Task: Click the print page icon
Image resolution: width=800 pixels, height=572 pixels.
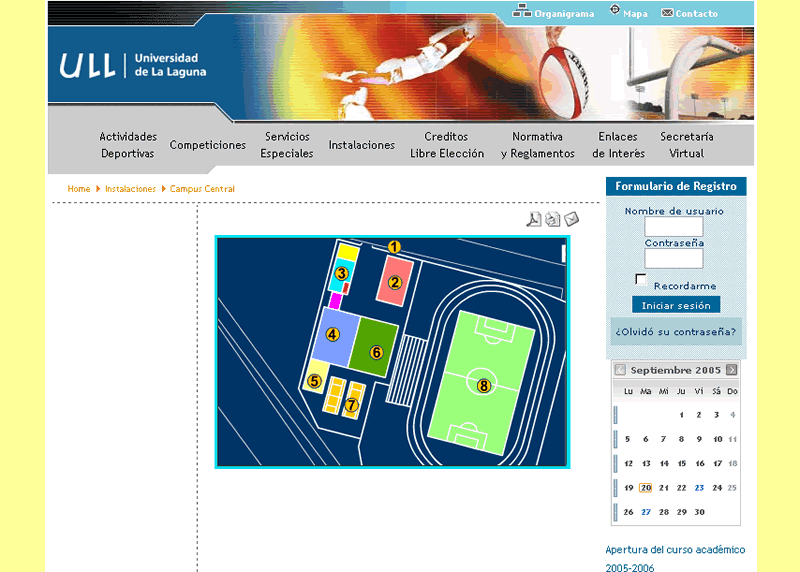Action: 553,220
